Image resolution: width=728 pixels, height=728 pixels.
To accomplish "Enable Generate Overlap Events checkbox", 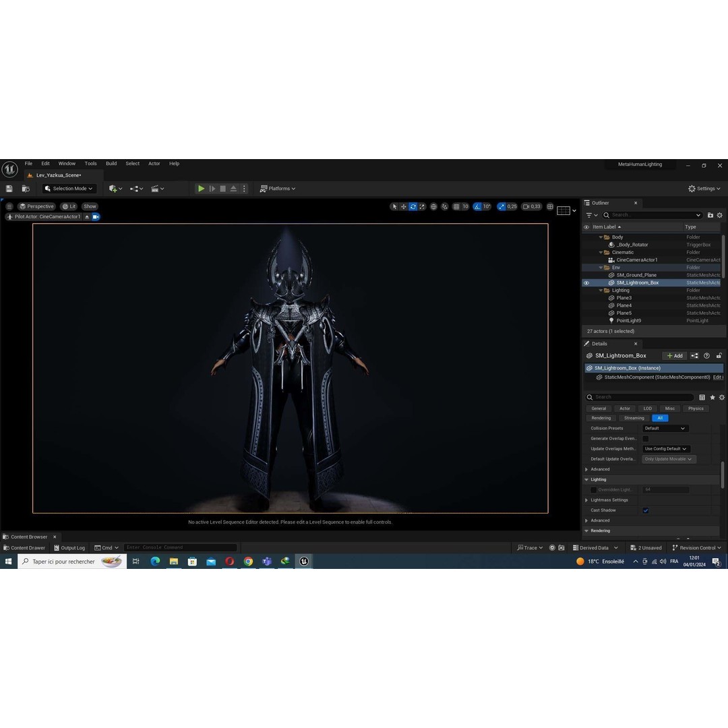I will pos(645,439).
